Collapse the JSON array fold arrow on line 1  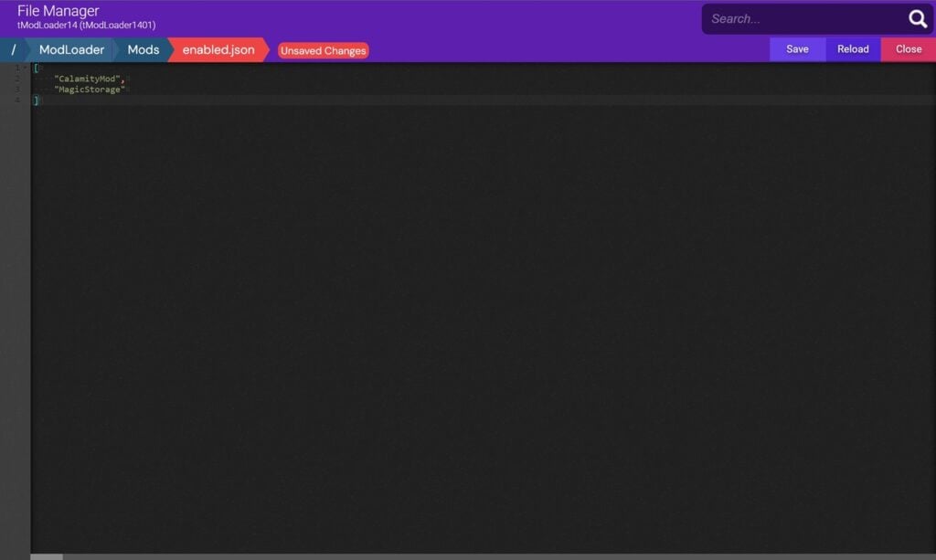coord(26,68)
